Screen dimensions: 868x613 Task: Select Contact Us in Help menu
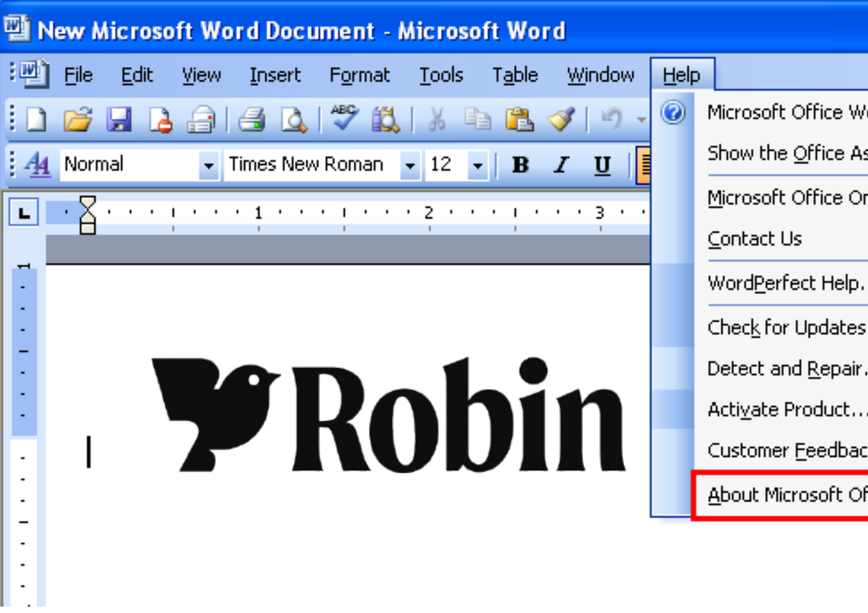[x=781, y=238]
